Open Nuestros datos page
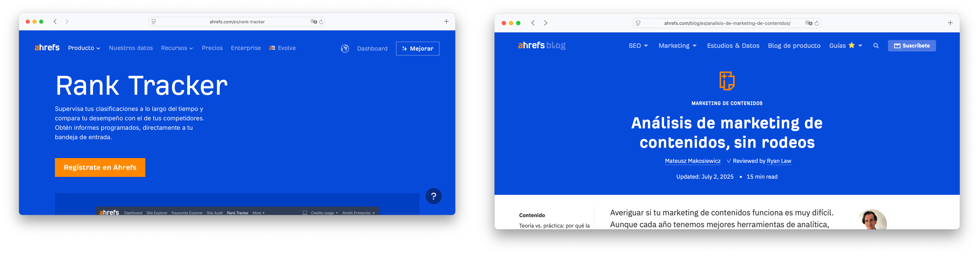 pos(131,48)
